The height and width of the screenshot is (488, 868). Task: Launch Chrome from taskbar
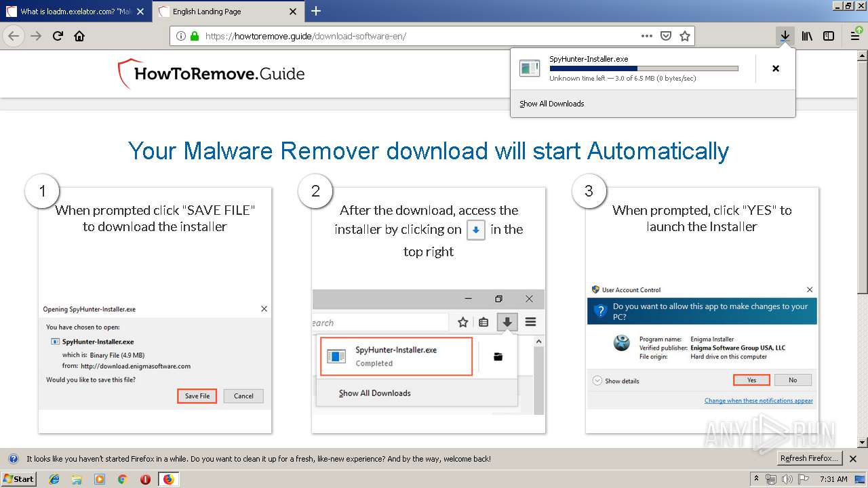click(122, 479)
